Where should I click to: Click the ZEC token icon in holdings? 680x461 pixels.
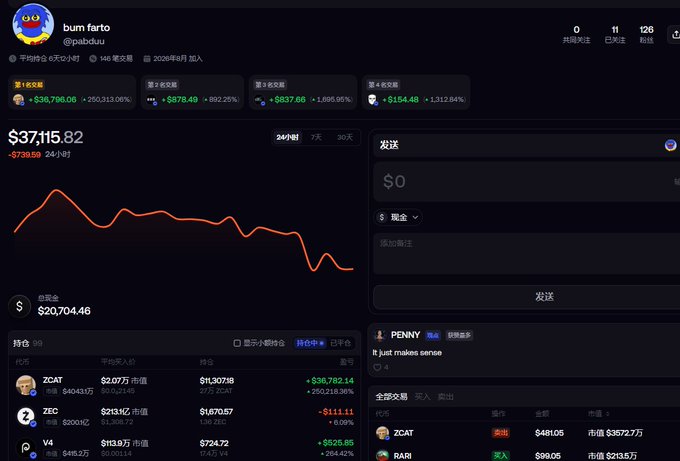pyautogui.click(x=26, y=416)
